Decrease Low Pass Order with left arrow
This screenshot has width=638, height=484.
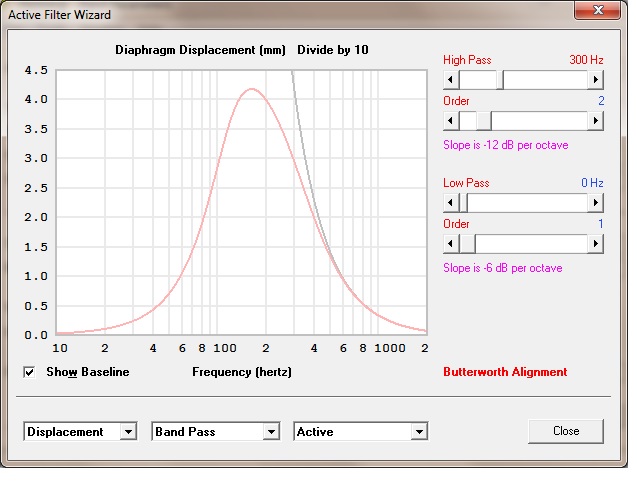click(x=451, y=244)
